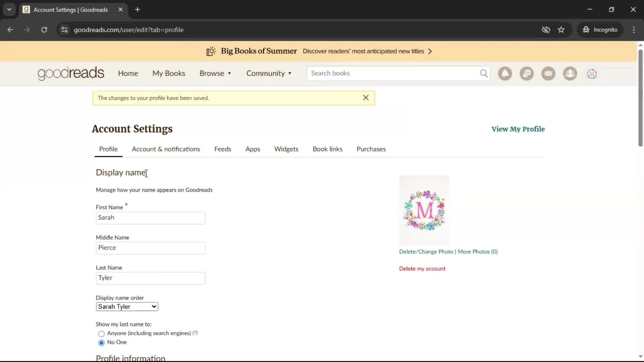This screenshot has width=644, height=362.
Task: Switch to the Apps tab
Action: pyautogui.click(x=253, y=149)
